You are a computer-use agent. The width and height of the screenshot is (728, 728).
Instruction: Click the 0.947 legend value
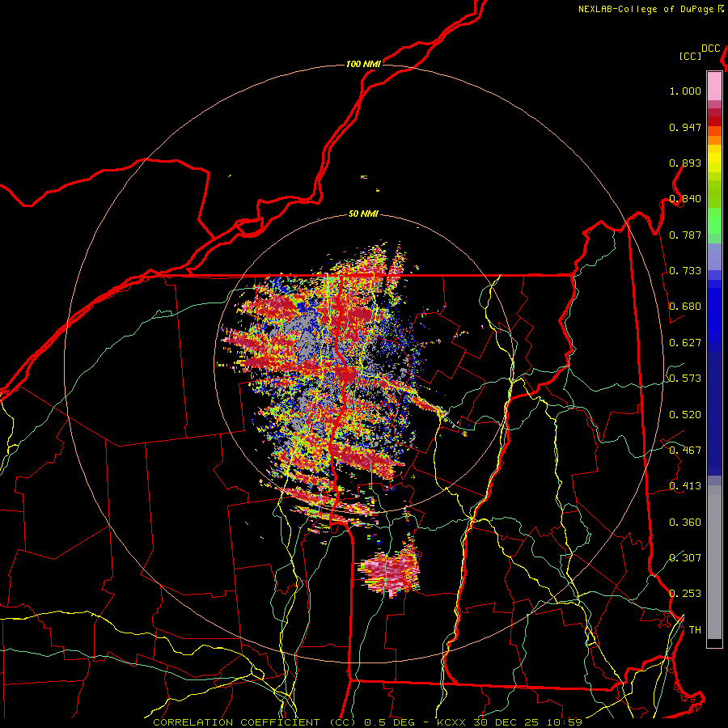685,127
